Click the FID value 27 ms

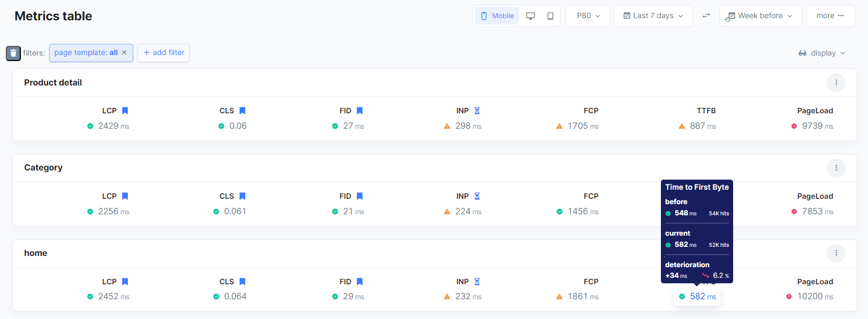pos(353,126)
